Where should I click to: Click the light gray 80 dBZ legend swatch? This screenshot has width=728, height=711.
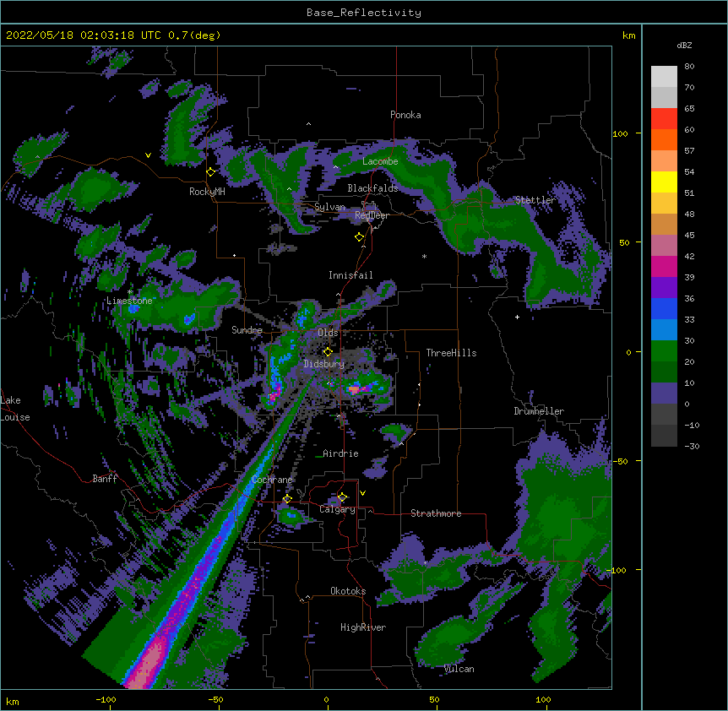664,77
